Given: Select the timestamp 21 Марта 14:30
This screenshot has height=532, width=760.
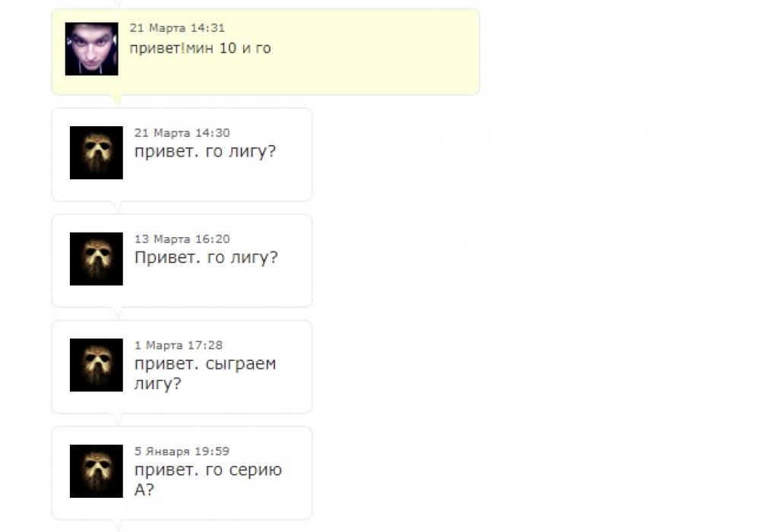Looking at the screenshot, I should 182,133.
